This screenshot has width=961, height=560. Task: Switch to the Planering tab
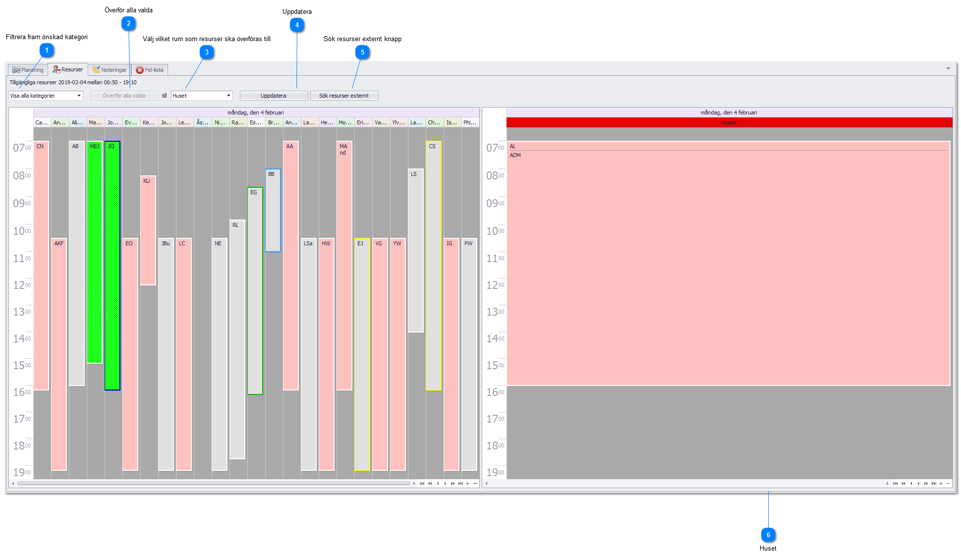point(28,70)
